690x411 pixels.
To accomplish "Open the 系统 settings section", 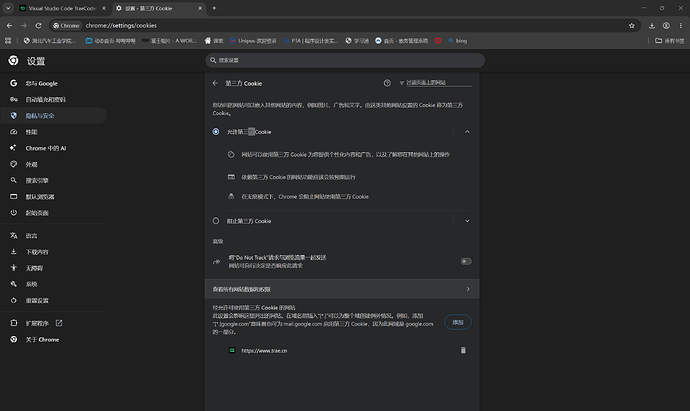I will click(x=54, y=284).
